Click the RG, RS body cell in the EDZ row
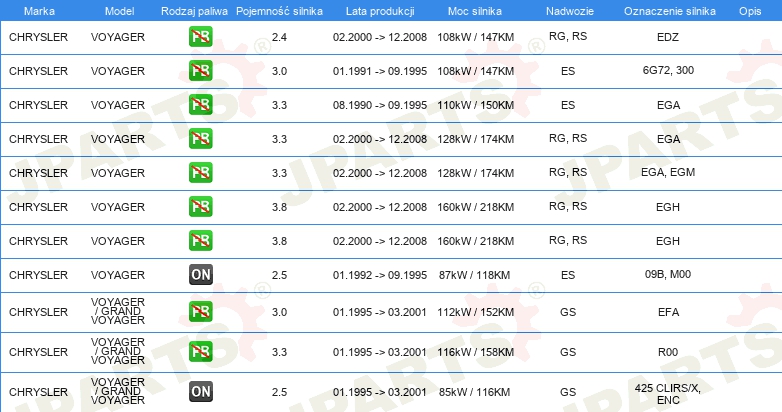This screenshot has height=412, width=782. tap(568, 36)
